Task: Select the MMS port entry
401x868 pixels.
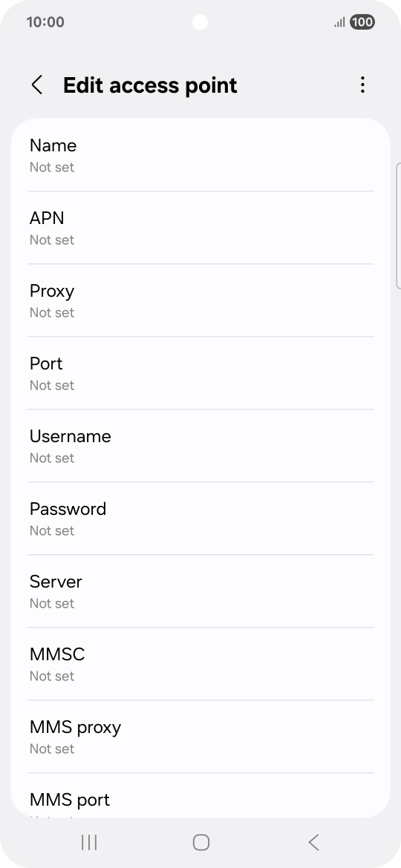Action: point(200,795)
